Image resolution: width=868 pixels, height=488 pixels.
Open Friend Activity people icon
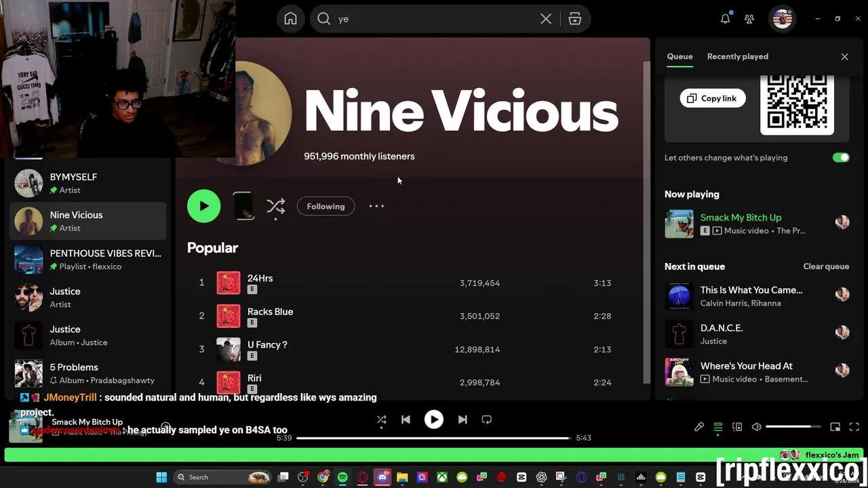[x=749, y=19]
